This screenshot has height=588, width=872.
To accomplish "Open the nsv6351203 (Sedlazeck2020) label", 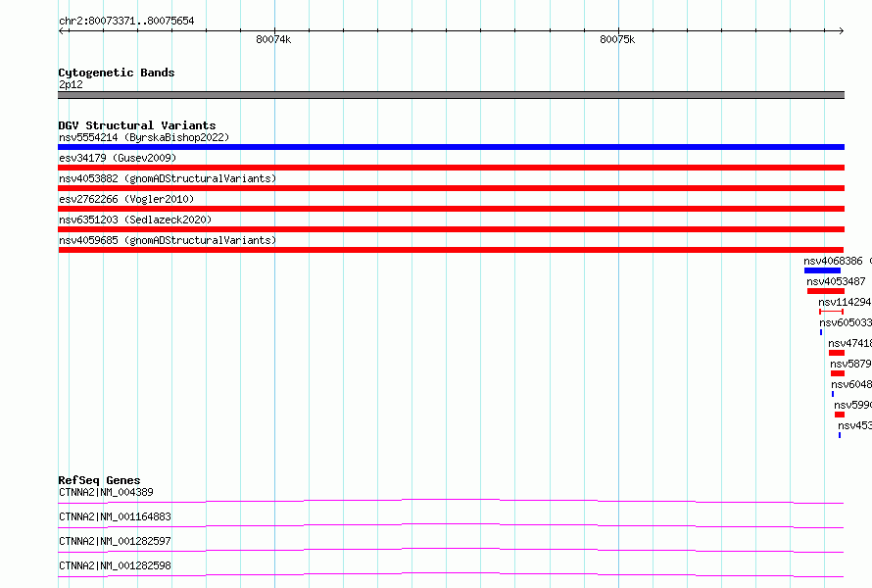I will [x=135, y=220].
